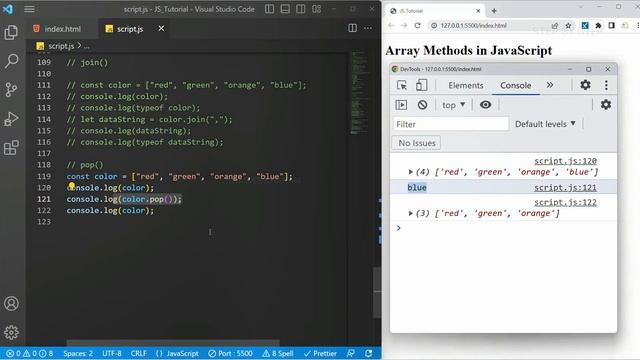
Task: Clear the console
Action: click(x=422, y=105)
